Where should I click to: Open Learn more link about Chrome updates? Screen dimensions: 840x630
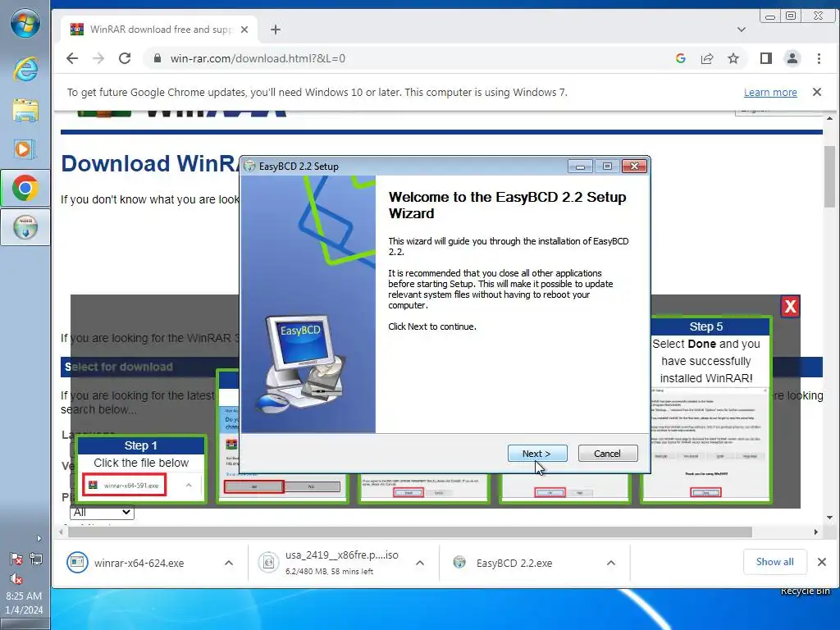tap(770, 92)
